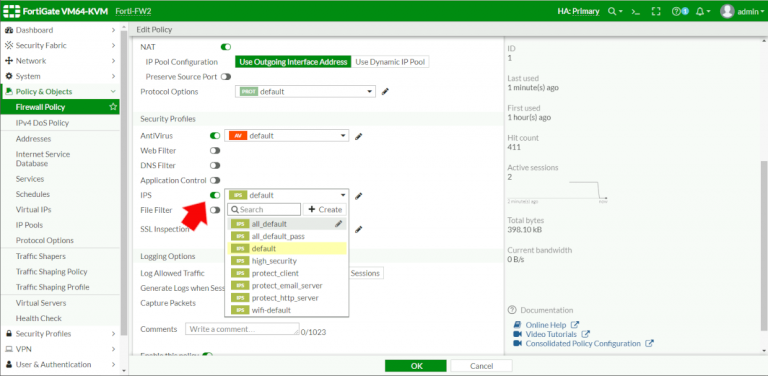Enable the DNS Filter toggle

click(x=215, y=165)
